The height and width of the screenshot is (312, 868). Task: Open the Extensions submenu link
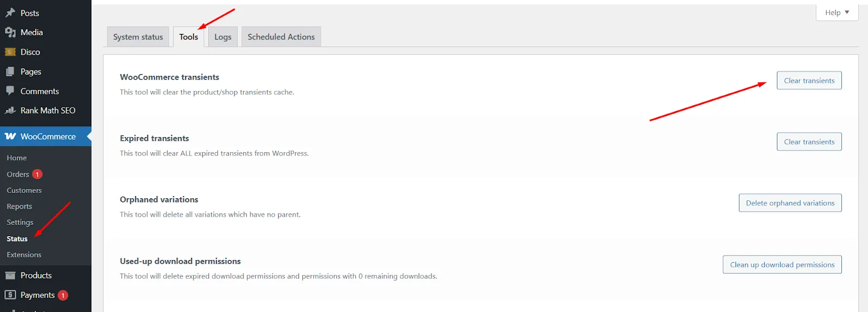24,255
